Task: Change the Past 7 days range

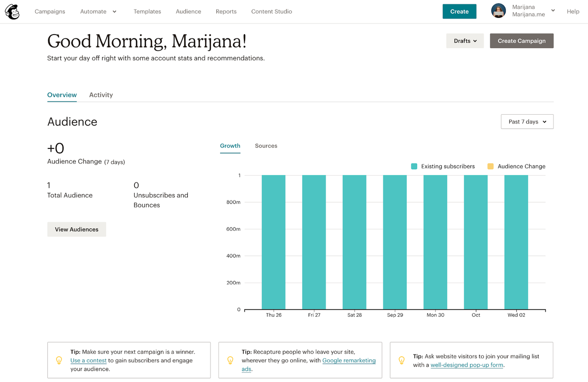Action: [x=527, y=122]
